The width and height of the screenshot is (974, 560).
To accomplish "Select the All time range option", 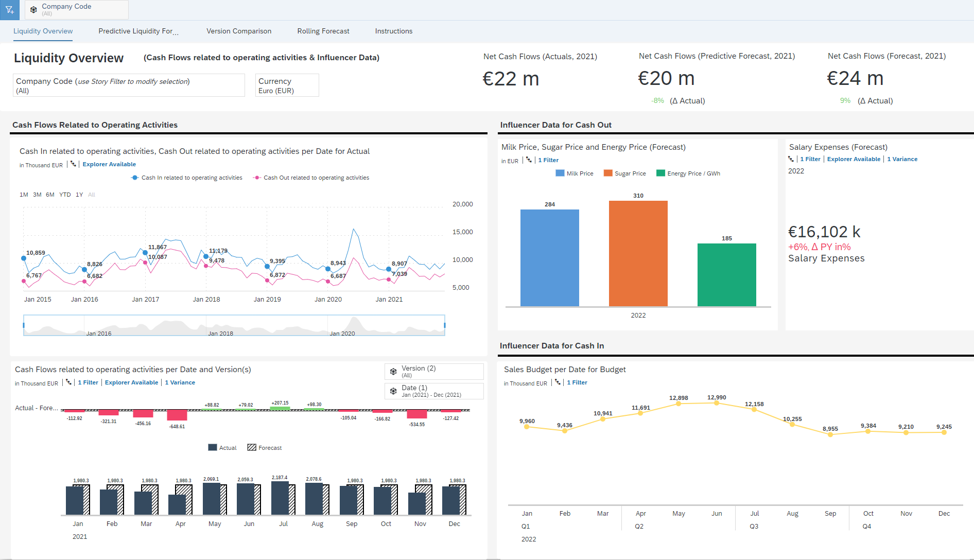I will (92, 195).
